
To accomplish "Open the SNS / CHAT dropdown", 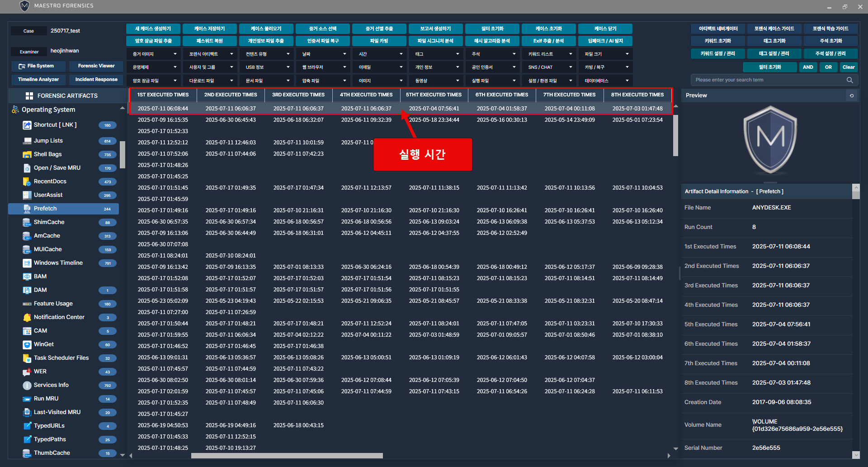I will point(549,67).
